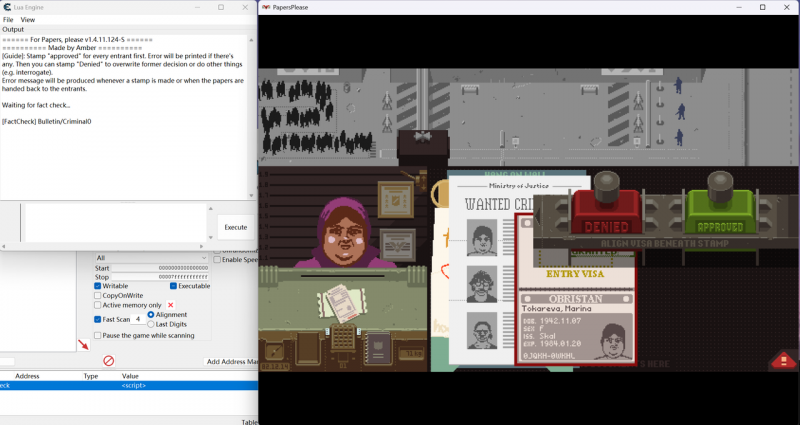This screenshot has height=425, width=800.
Task: Stamp with the red DENIED stamp
Action: click(606, 212)
